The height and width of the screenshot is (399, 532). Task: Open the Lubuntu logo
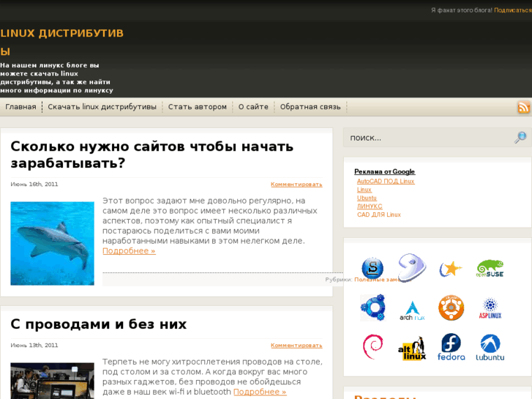[490, 347]
